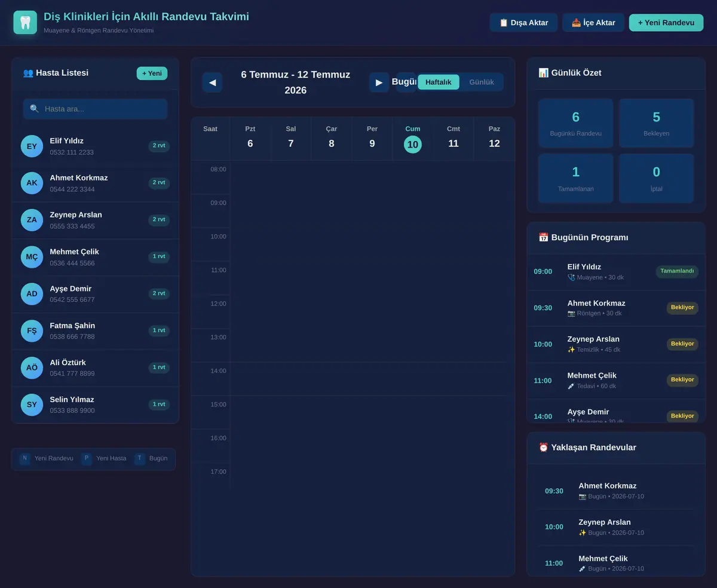Select the AÖ avatar for Ali Öztürk
The image size is (717, 588).
point(32,367)
